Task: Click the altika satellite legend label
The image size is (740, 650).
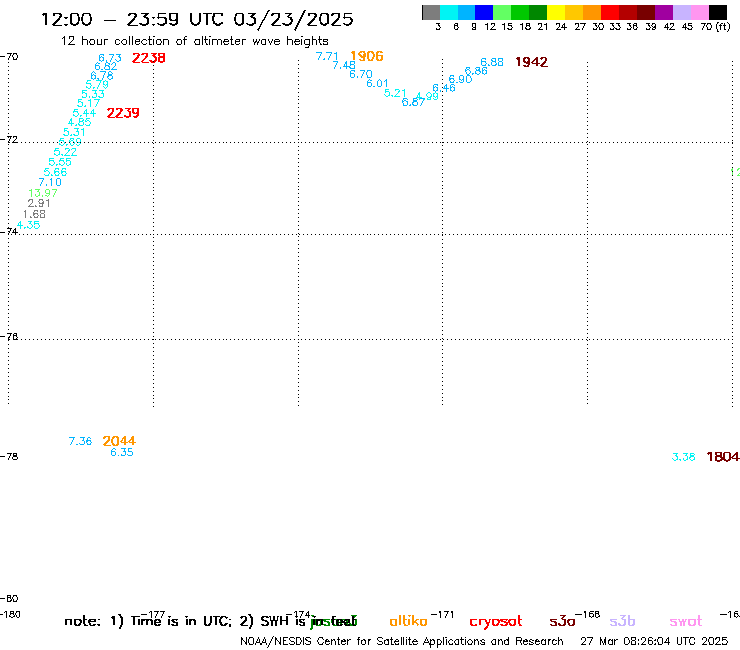Action: [x=408, y=621]
